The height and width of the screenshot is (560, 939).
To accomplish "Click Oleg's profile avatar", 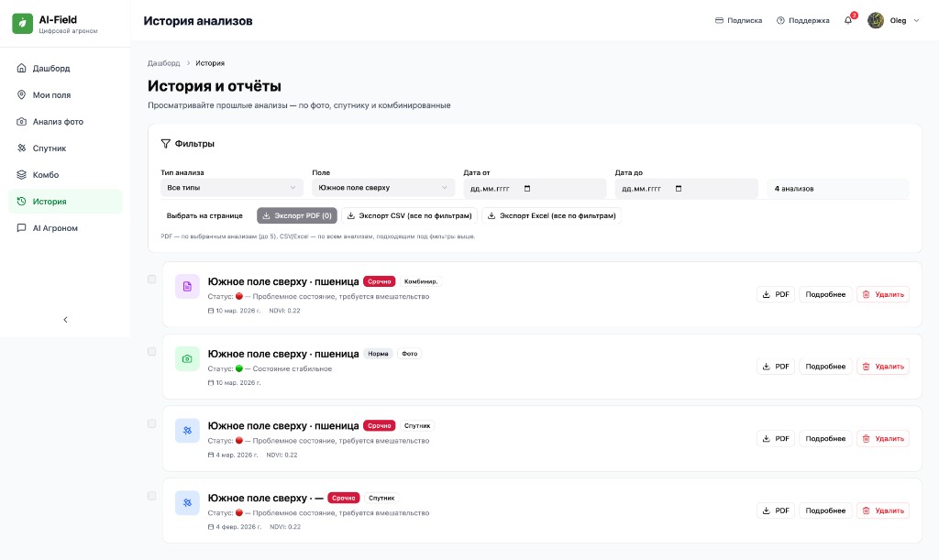I will [x=876, y=20].
